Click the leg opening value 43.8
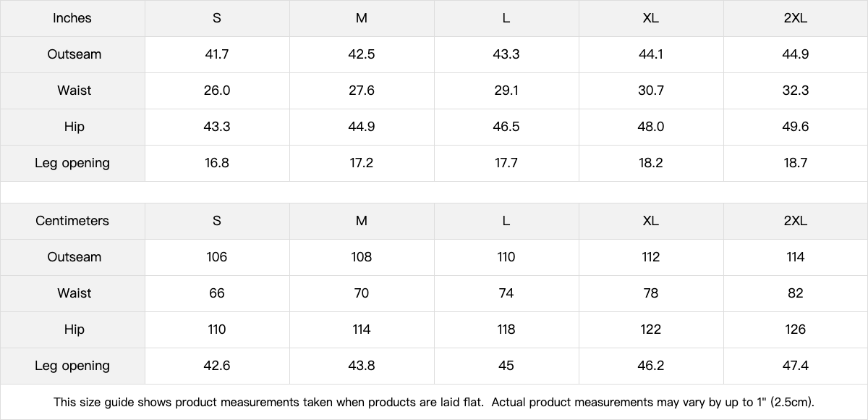The height and width of the screenshot is (420, 868). 362,366
